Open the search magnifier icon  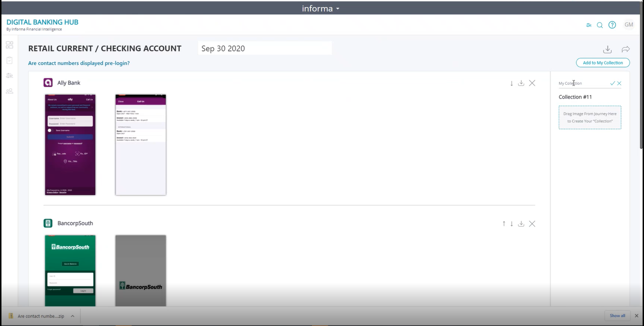coord(600,25)
